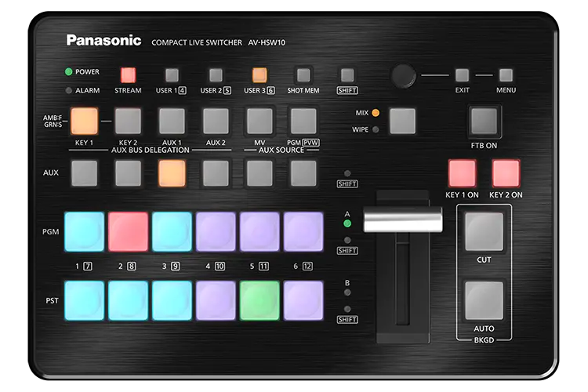Viewport: 588px width, 392px height.
Task: Click the PST row SHIFT indicator LED
Action: click(x=347, y=309)
